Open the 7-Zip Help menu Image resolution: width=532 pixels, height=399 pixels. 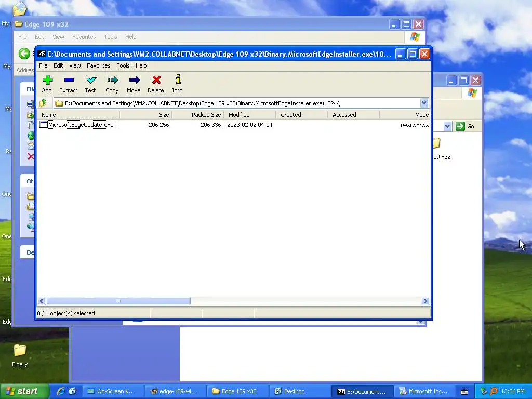pyautogui.click(x=141, y=65)
